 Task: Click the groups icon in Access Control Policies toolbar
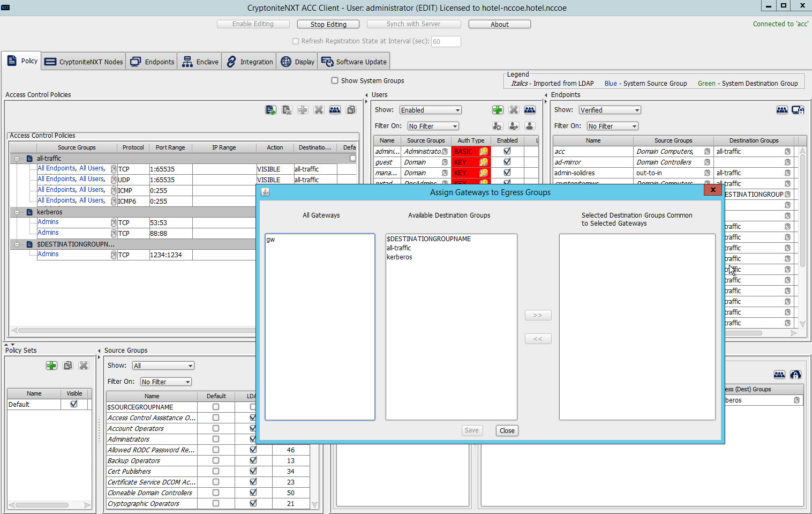(x=335, y=110)
